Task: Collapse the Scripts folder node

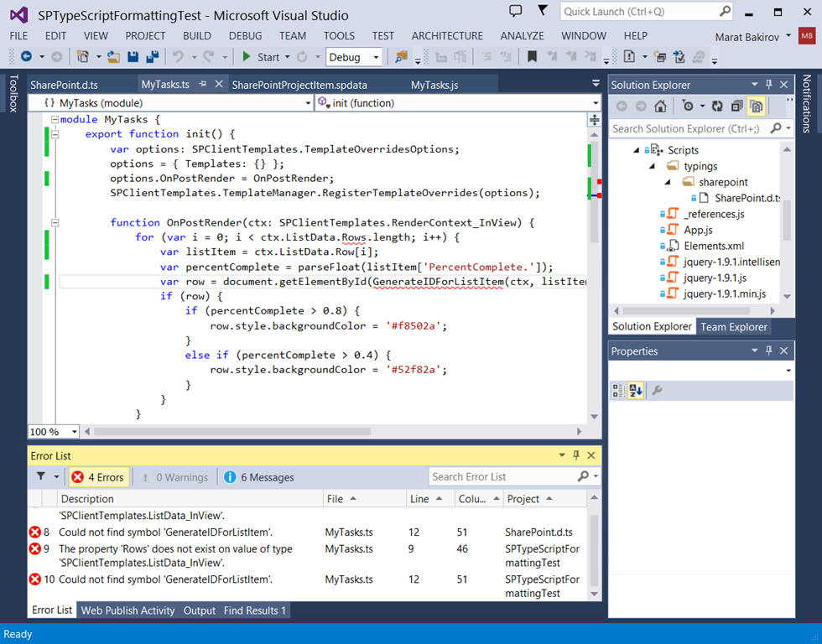Action: (636, 150)
